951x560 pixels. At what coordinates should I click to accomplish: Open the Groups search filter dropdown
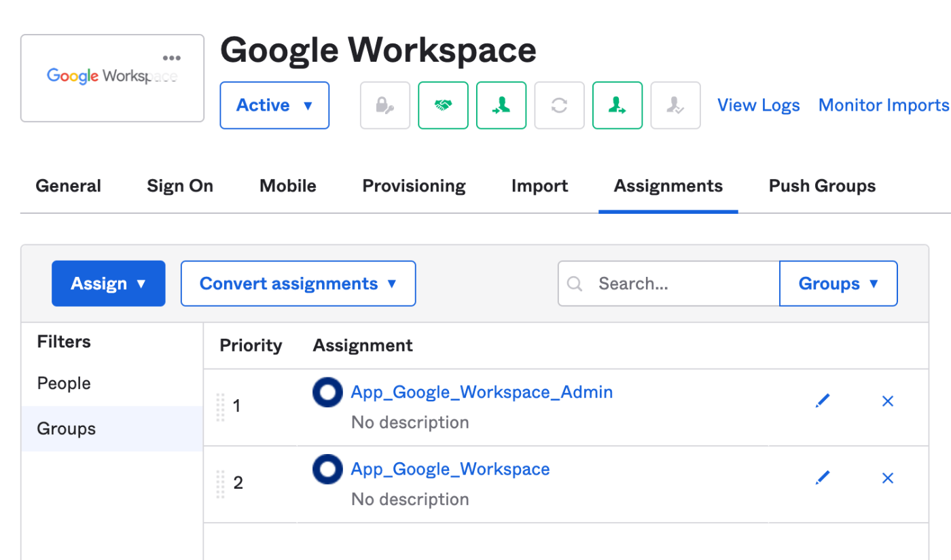point(838,284)
